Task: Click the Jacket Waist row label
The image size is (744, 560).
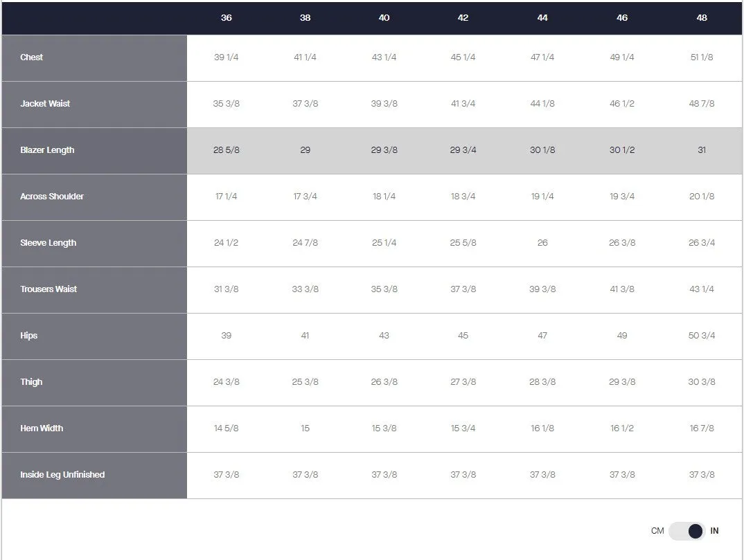Action: 44,103
